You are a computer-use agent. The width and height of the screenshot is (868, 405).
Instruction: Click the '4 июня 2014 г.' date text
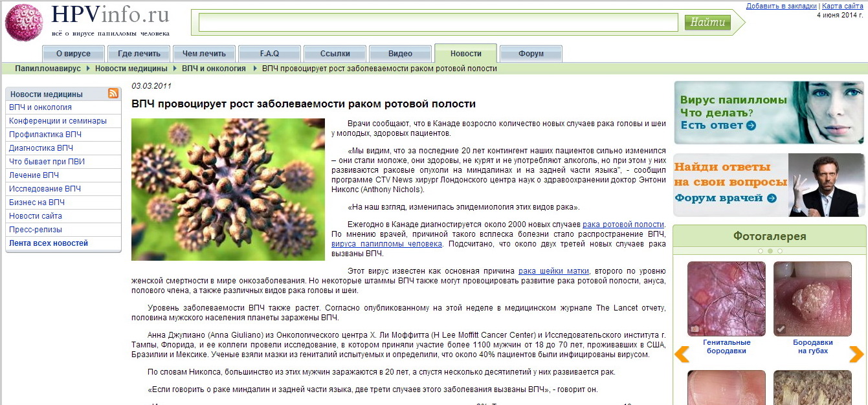pyautogui.click(x=840, y=14)
